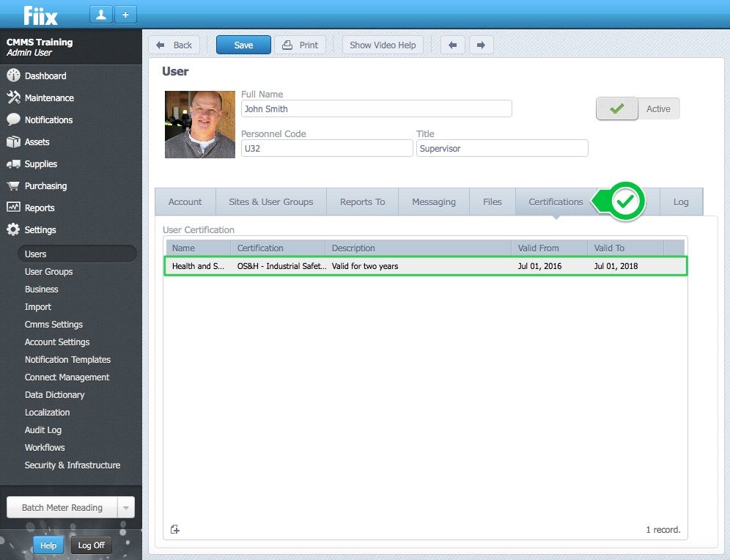Open Settings section
This screenshot has height=560, width=730.
coord(40,229)
